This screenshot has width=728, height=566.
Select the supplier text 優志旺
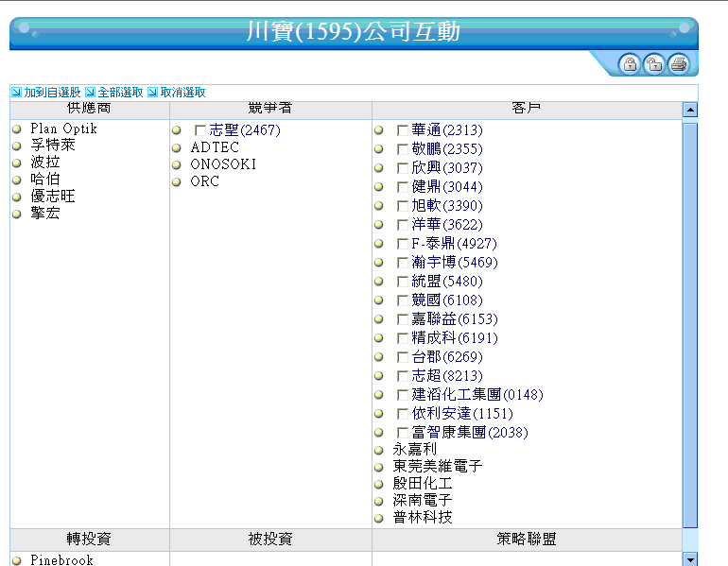click(x=52, y=197)
